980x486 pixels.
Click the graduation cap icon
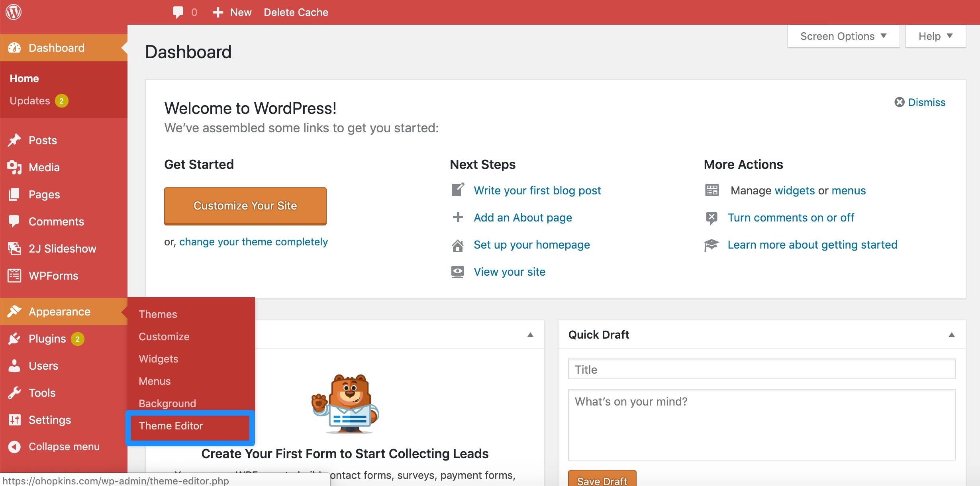pos(711,245)
